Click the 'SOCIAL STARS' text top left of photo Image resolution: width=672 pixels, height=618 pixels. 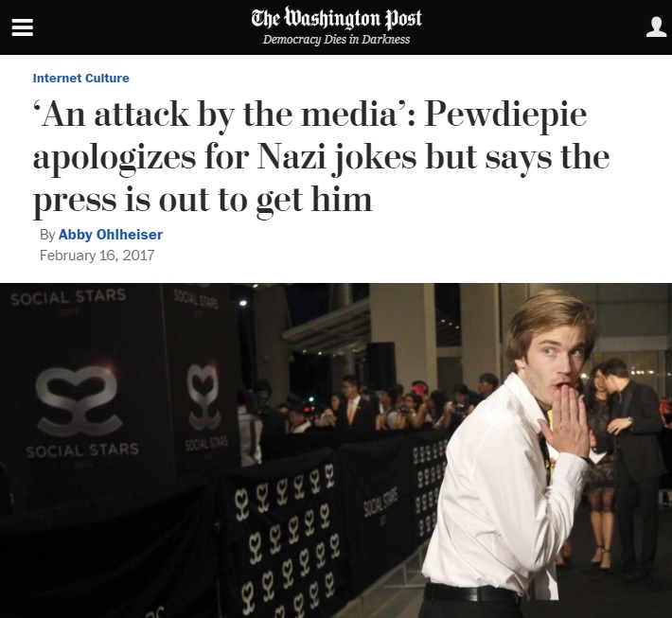tap(68, 297)
